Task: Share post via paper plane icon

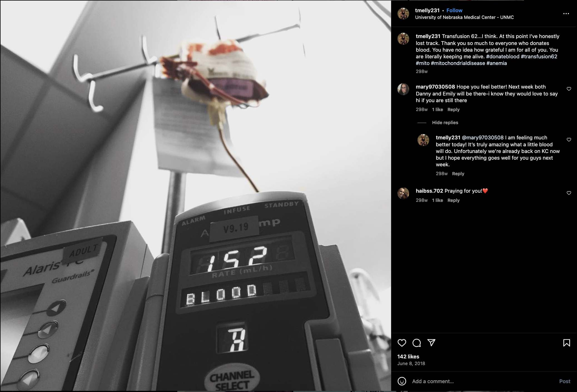Action: click(x=431, y=343)
